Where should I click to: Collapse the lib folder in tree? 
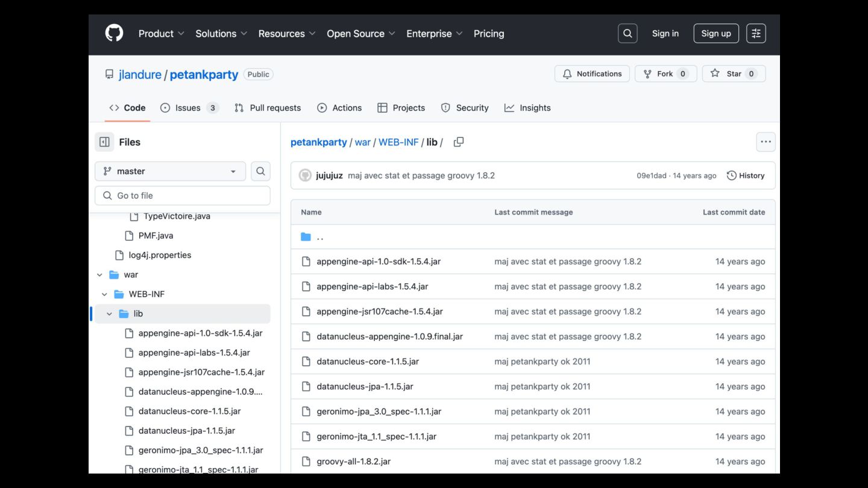[x=109, y=314]
